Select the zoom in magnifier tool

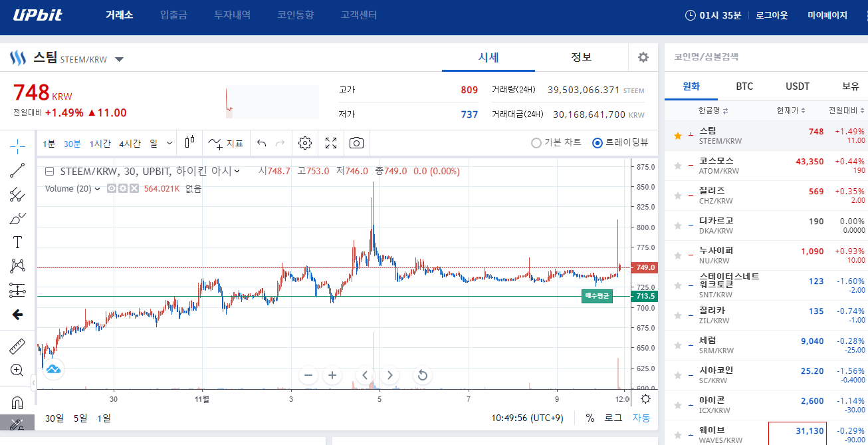[x=18, y=370]
